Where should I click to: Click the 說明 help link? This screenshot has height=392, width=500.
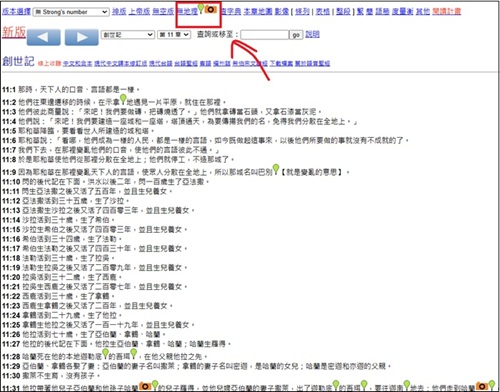[312, 34]
